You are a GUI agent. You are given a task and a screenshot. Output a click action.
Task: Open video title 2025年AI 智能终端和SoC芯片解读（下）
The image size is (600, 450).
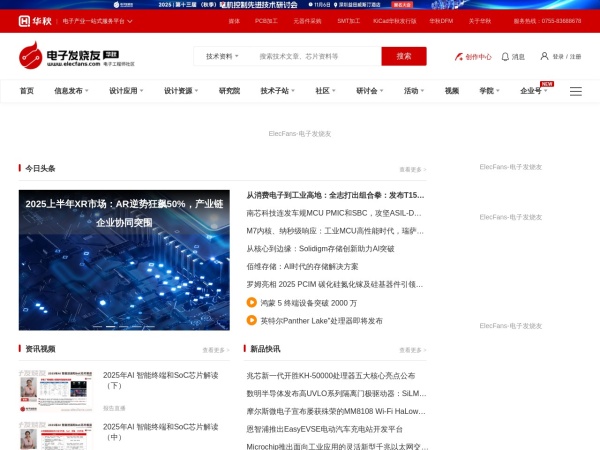[x=161, y=380]
